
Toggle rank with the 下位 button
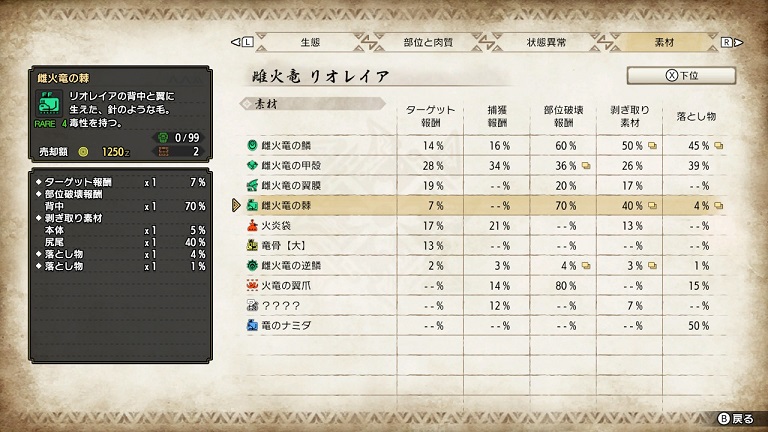pyautogui.click(x=681, y=75)
